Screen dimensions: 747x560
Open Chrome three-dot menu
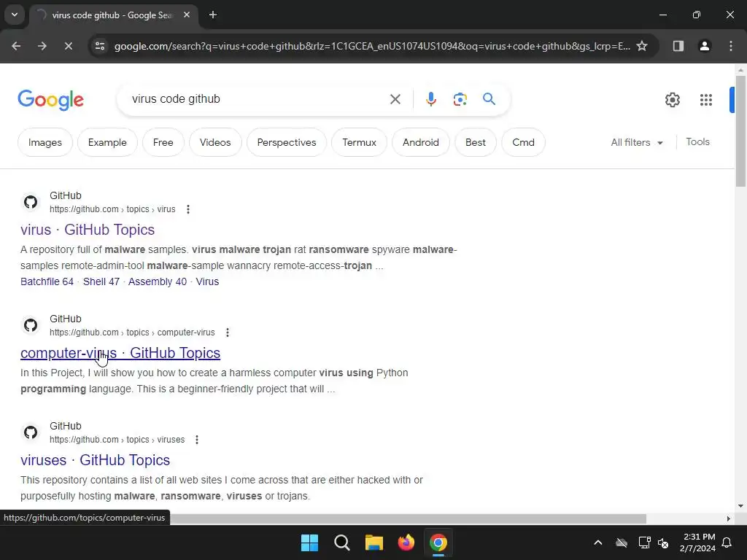(731, 46)
